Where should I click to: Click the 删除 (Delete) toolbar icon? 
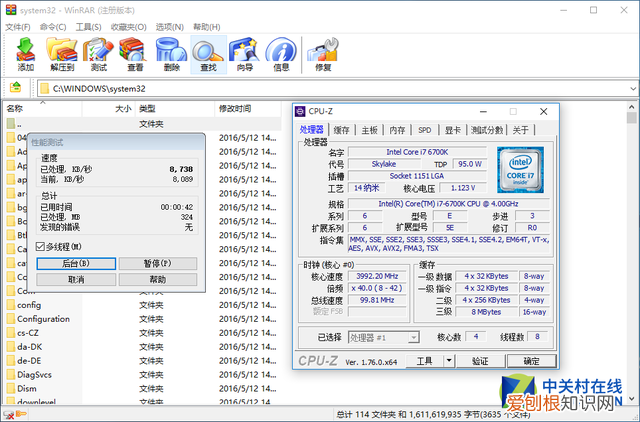(x=171, y=54)
